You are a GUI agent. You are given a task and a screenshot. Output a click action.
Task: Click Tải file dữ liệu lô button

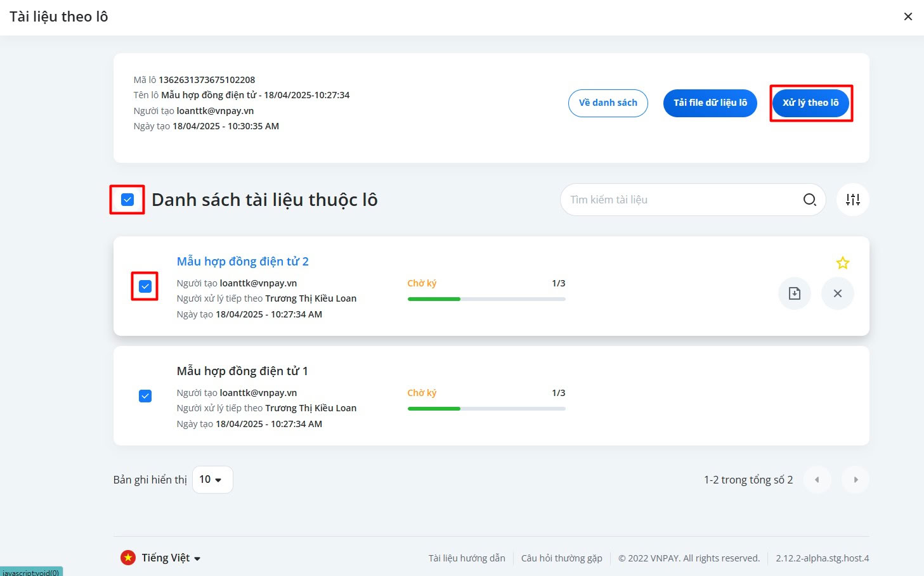(710, 103)
